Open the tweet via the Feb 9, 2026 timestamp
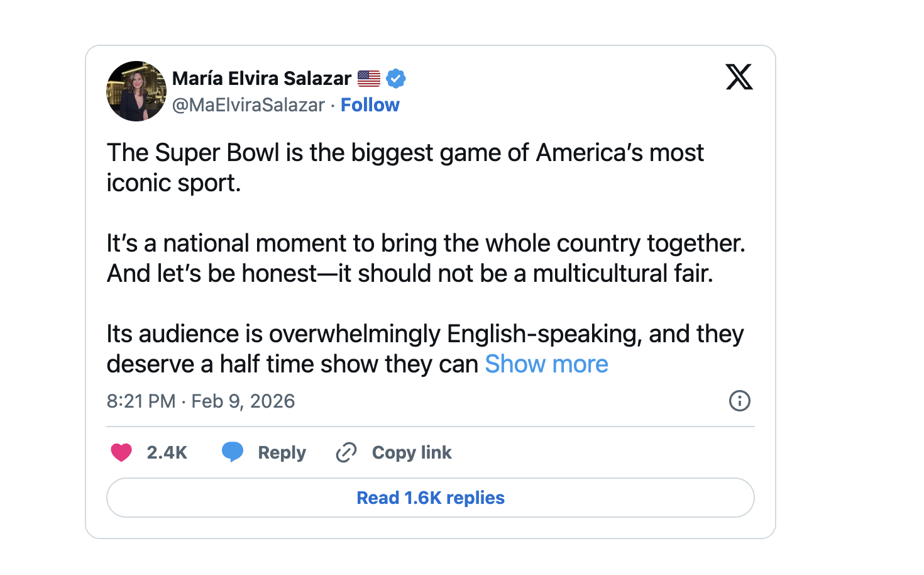924x575 pixels. 243,401
